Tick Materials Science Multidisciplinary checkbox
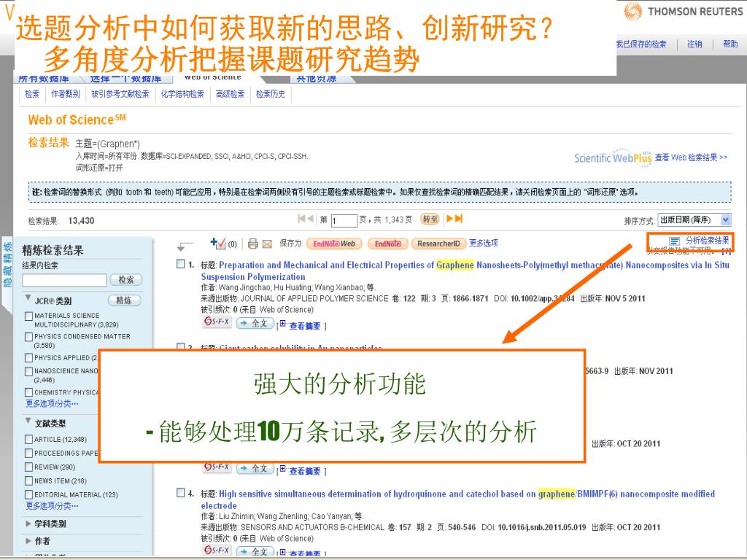Screen dimensions: 747x560 pyautogui.click(x=28, y=316)
